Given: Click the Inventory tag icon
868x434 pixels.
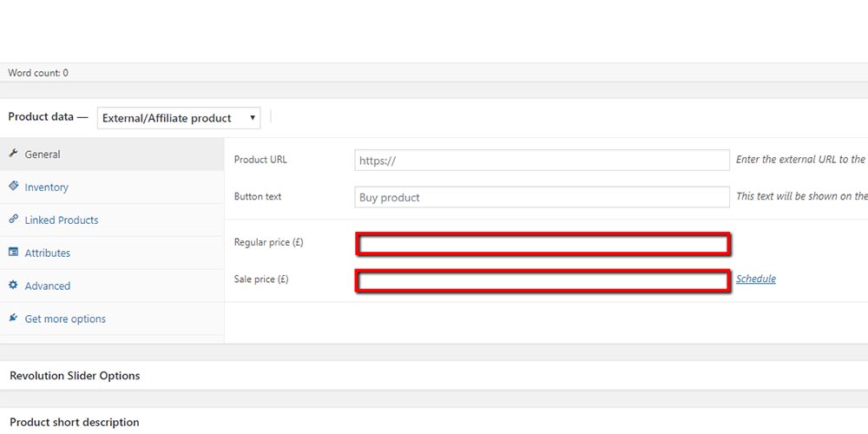Looking at the screenshot, I should [13, 186].
